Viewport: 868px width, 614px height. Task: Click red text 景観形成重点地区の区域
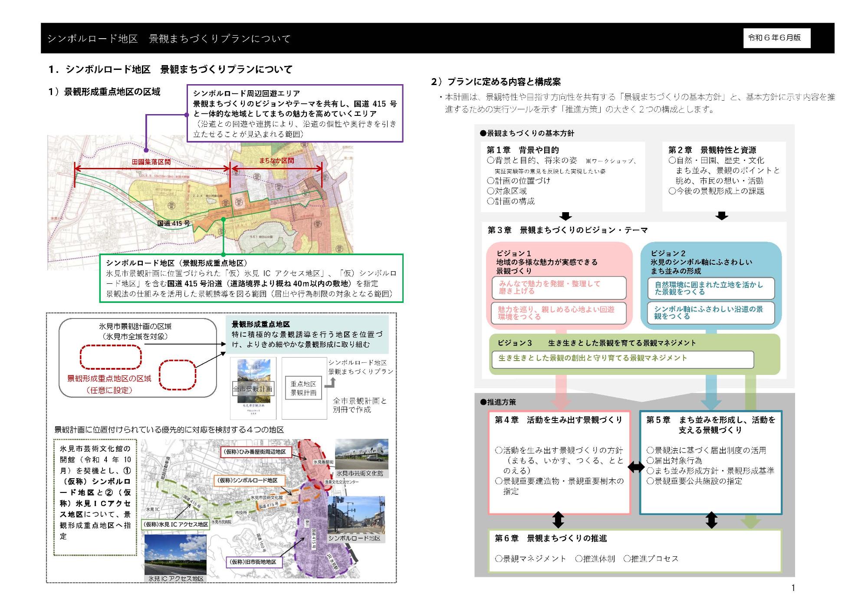tap(109, 378)
